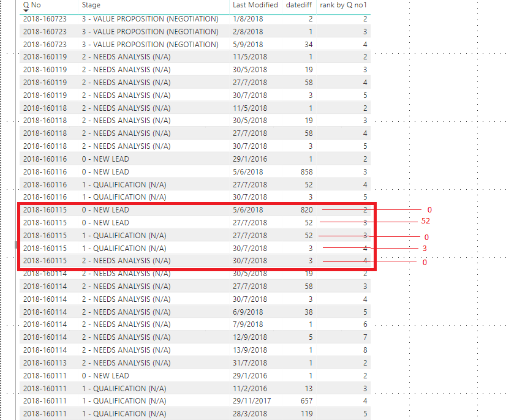The width and height of the screenshot is (506, 420).
Task: Click the Last Modified date 11/2/2016
Action: 250,389
